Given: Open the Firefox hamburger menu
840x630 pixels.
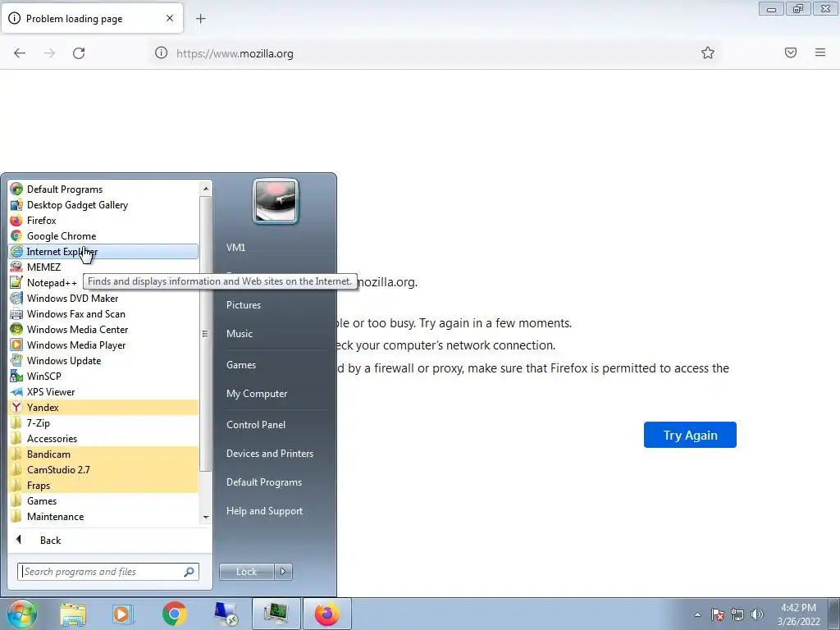Looking at the screenshot, I should point(819,53).
